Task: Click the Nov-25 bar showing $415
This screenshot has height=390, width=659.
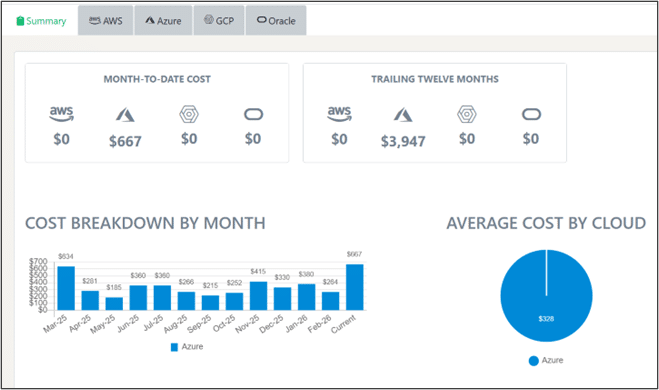Action: click(x=258, y=296)
